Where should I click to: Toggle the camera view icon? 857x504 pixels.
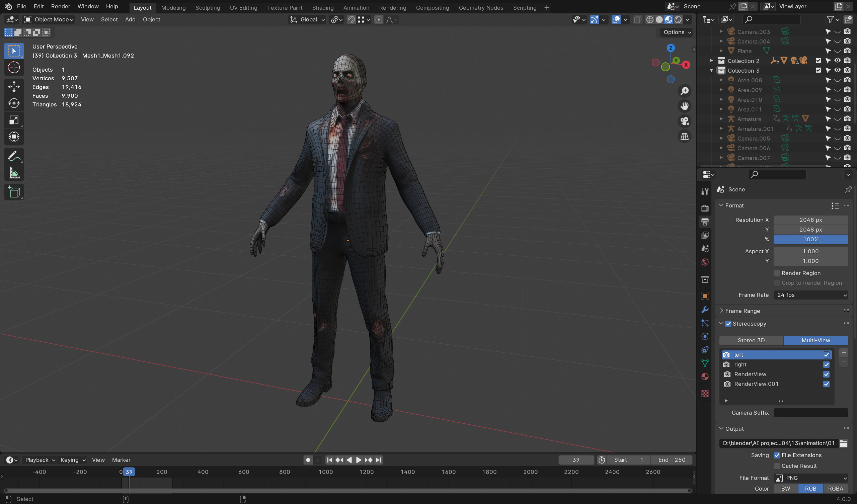[x=684, y=121]
